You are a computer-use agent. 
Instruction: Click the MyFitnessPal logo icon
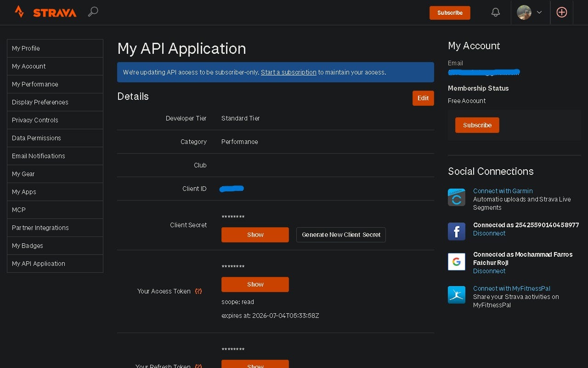[457, 295]
